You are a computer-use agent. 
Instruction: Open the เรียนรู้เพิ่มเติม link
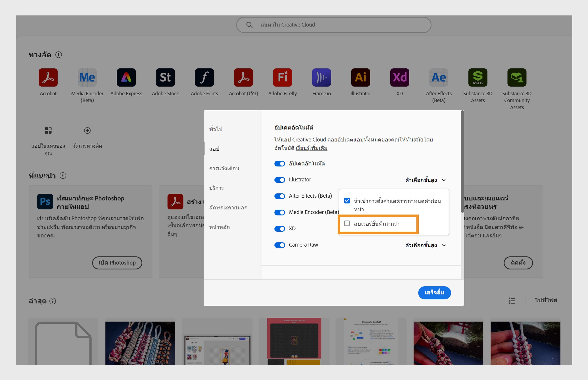(311, 148)
